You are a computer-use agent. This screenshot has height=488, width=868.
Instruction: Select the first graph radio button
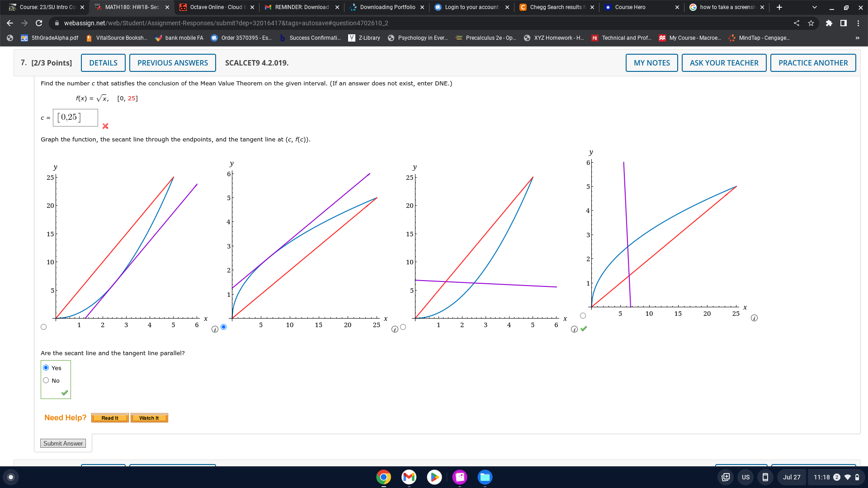43,327
